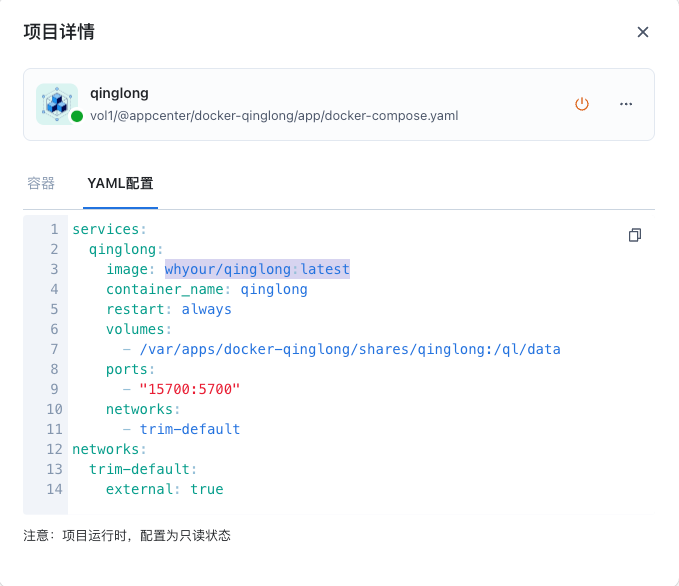This screenshot has width=679, height=586.
Task: Close the project details dialog
Action: 643,32
